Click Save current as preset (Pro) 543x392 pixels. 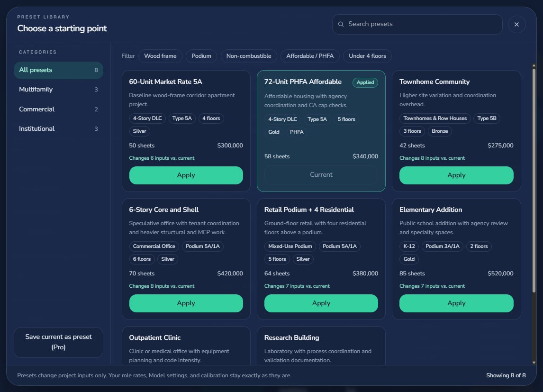click(x=59, y=342)
